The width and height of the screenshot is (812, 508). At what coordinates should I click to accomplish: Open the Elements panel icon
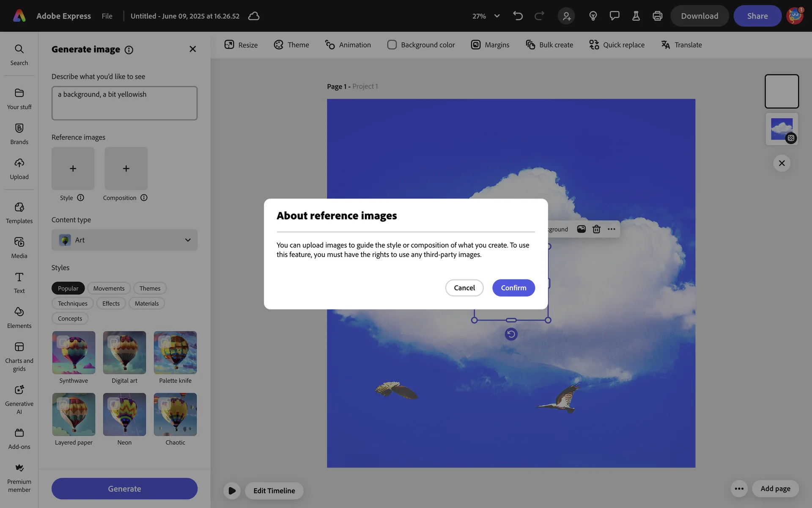19,312
